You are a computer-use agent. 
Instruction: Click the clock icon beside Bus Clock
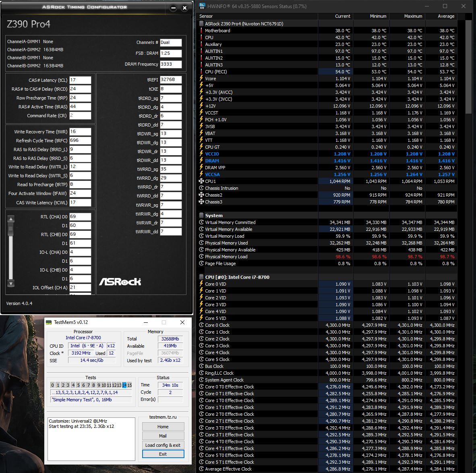(201, 366)
